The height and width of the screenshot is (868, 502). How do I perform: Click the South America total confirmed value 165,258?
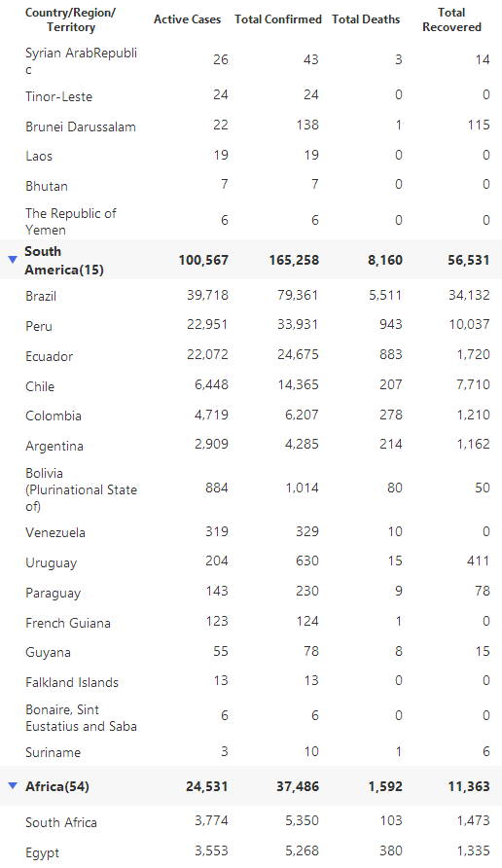294,260
